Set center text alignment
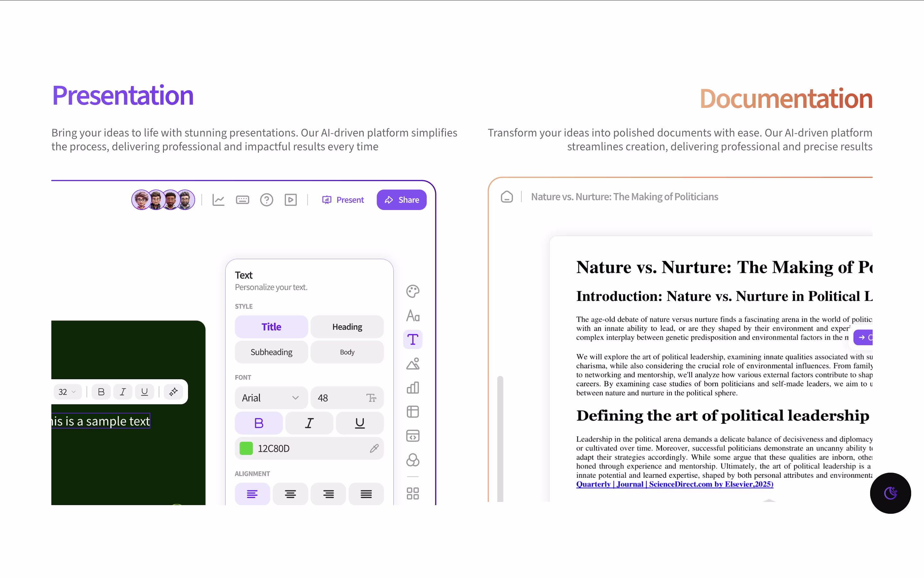Image resolution: width=924 pixels, height=578 pixels. pyautogui.click(x=290, y=494)
